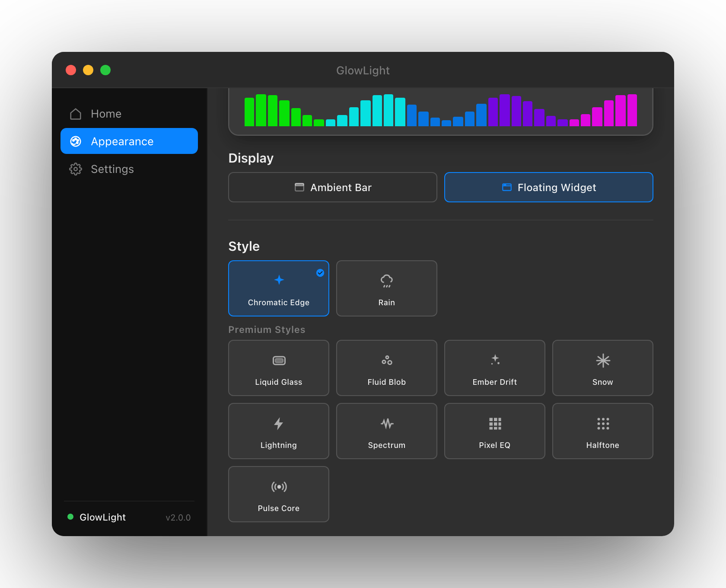This screenshot has width=726, height=588.
Task: Click the Ember Drift sparkles icon
Action: (x=495, y=360)
